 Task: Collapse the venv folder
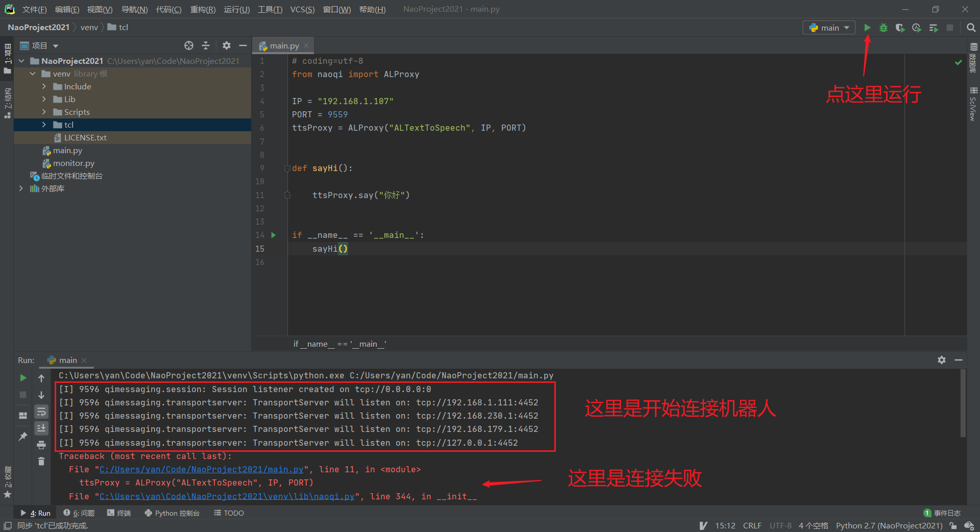point(33,74)
